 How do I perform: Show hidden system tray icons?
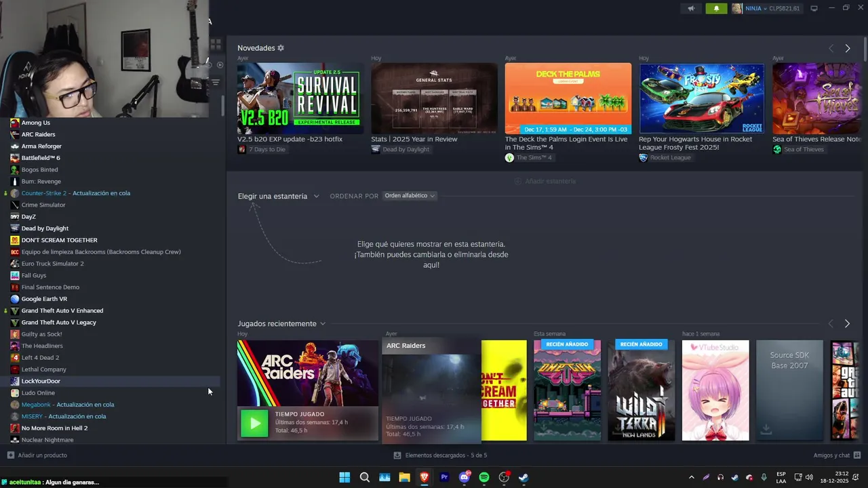coord(691,477)
